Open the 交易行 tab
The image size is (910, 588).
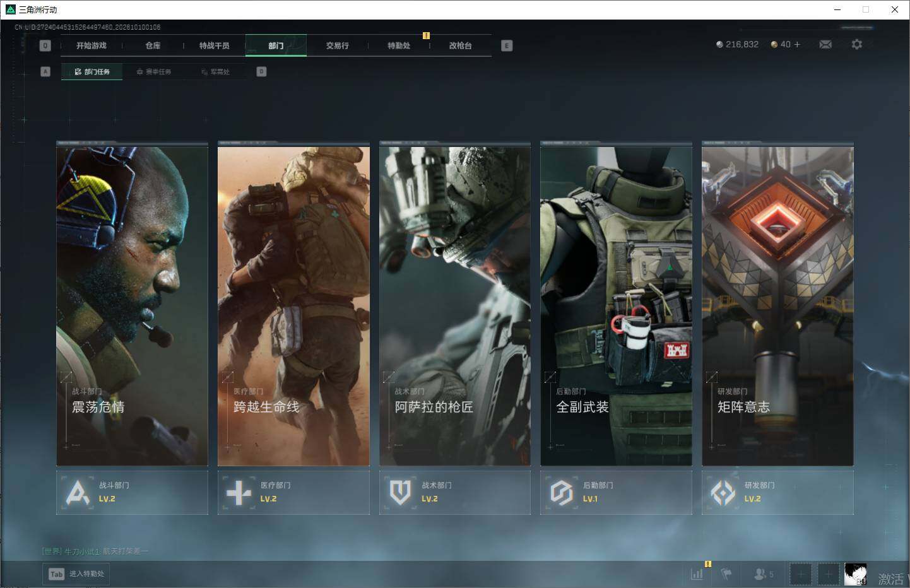(338, 45)
